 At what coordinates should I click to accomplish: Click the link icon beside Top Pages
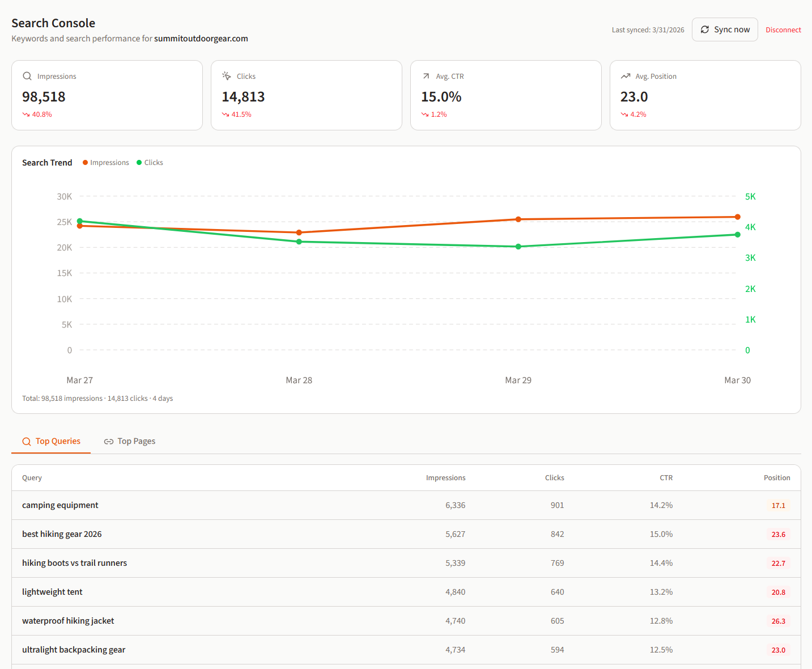click(108, 441)
